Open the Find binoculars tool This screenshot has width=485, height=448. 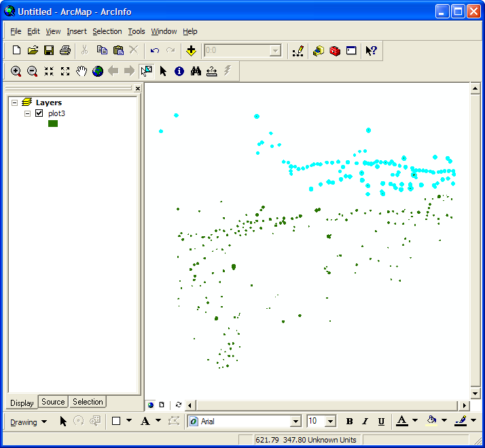click(196, 71)
